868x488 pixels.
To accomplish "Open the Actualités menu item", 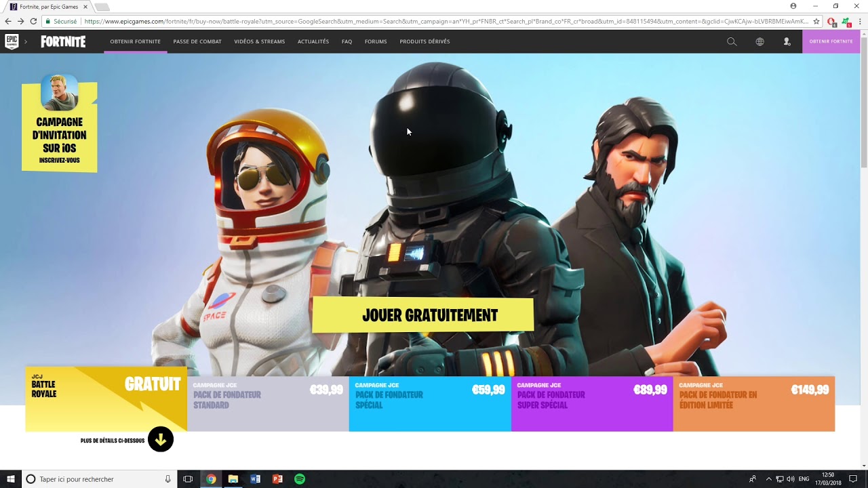I will [x=313, y=41].
